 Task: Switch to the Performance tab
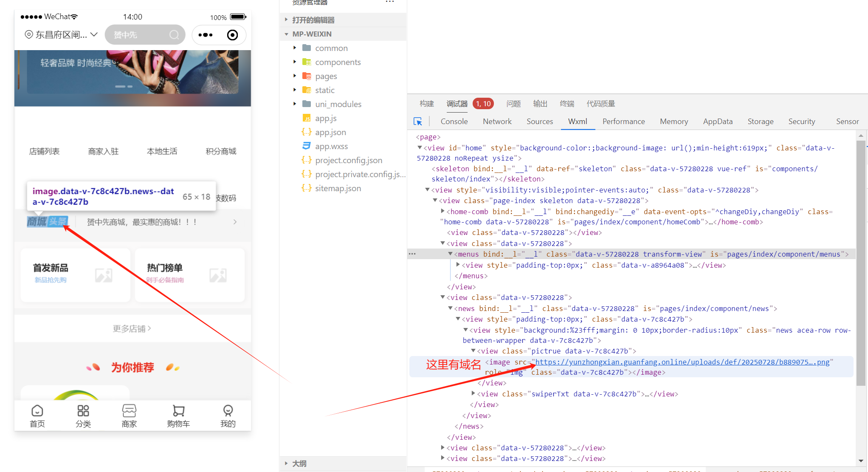[x=623, y=122]
